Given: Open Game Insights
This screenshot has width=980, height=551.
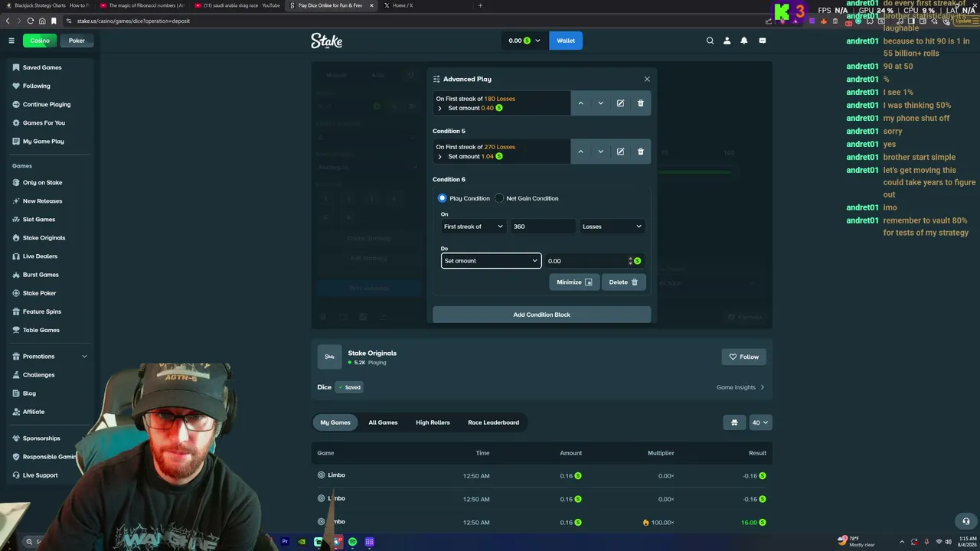Looking at the screenshot, I should click(740, 387).
